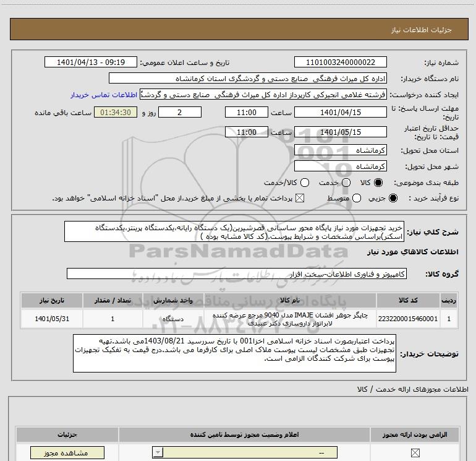This screenshot has height=461, width=476.
Task: Click the buyer organization name field
Action: coord(248,78)
